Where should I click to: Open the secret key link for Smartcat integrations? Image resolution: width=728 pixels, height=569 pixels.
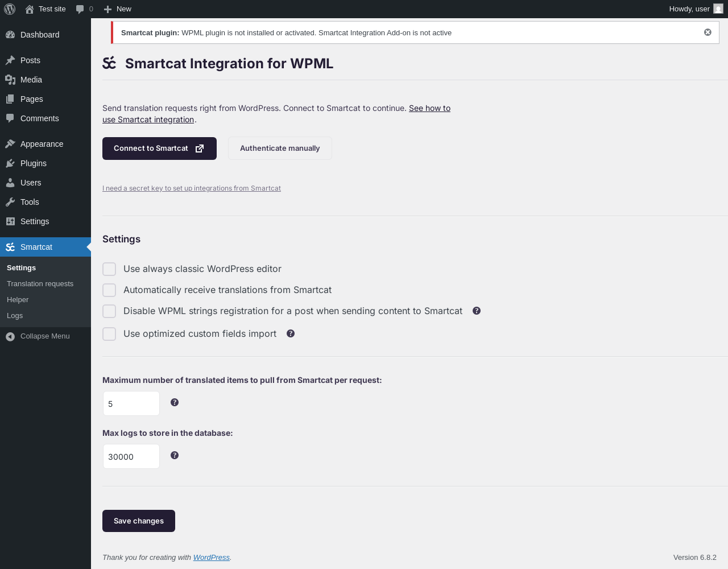[x=192, y=188]
